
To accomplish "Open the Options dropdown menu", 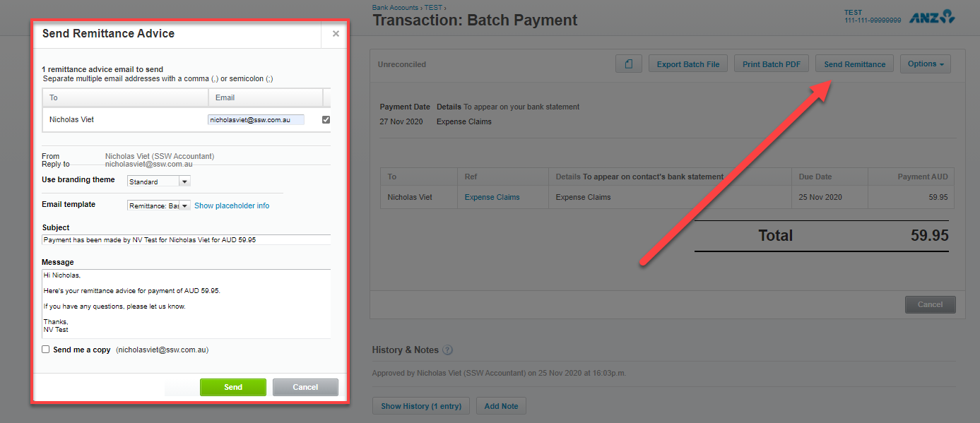I will pyautogui.click(x=925, y=64).
